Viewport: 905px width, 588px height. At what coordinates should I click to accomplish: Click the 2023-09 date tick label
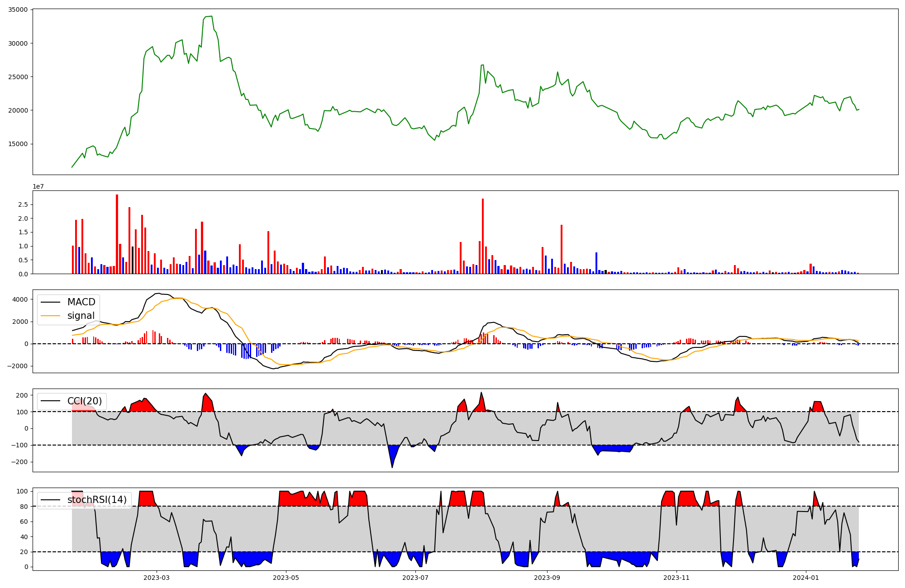tap(547, 578)
